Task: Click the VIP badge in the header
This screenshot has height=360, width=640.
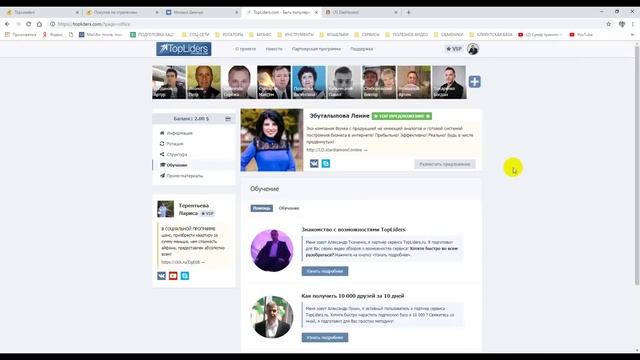Action: click(x=454, y=49)
